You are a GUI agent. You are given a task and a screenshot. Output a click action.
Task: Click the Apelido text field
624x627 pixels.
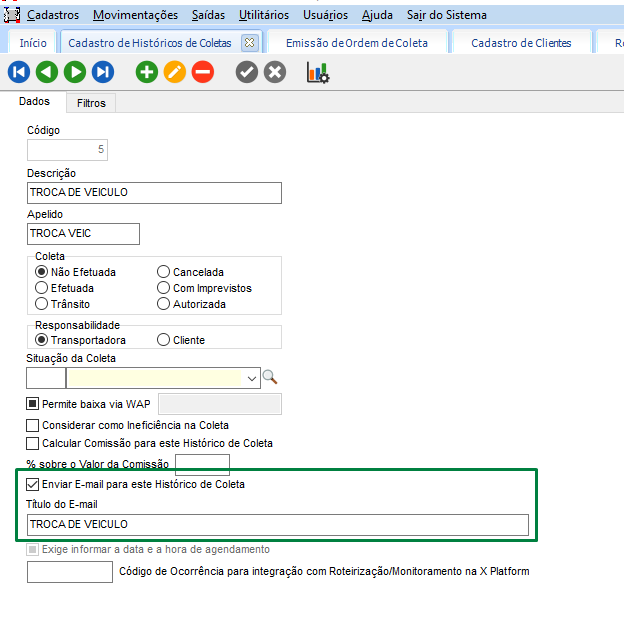[83, 234]
